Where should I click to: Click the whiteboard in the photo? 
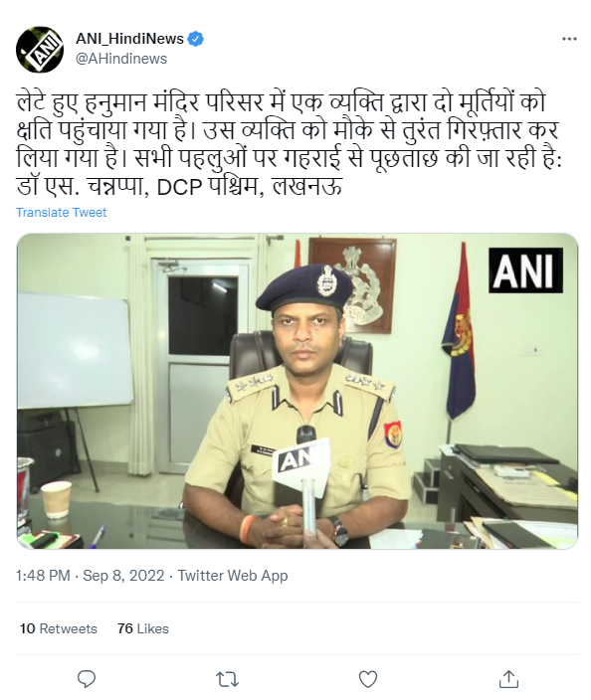tap(75, 349)
